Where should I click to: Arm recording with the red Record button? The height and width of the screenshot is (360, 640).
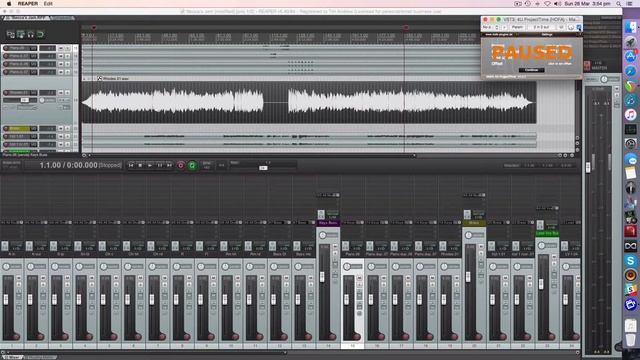(x=180, y=165)
